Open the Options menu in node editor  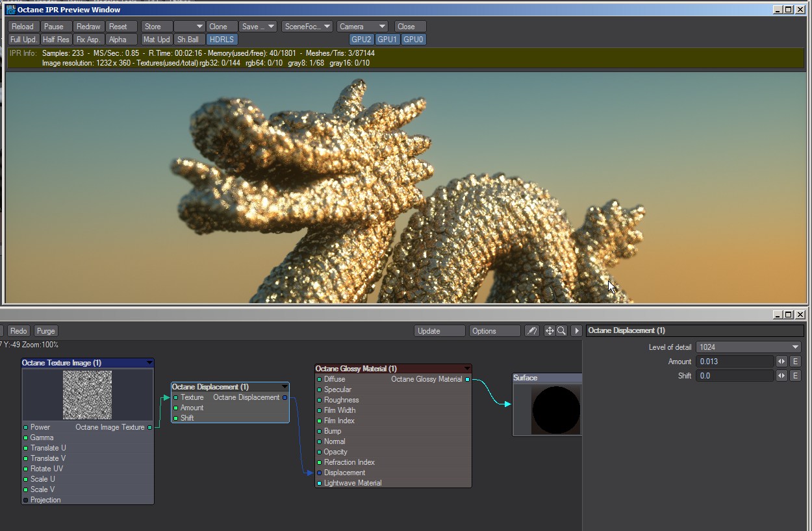(494, 331)
